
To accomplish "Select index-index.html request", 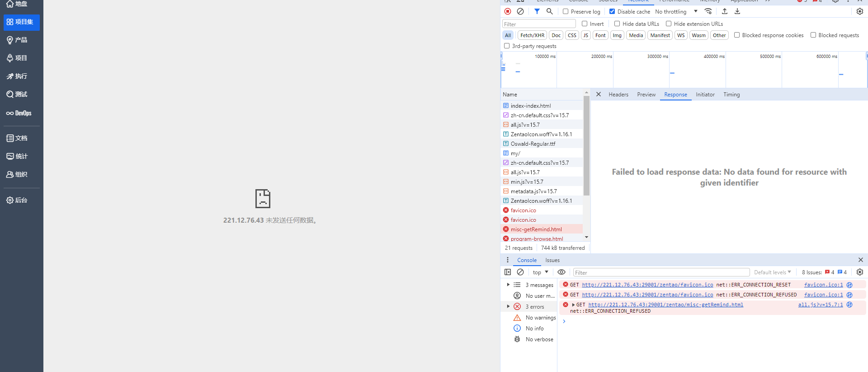I will tap(542, 106).
